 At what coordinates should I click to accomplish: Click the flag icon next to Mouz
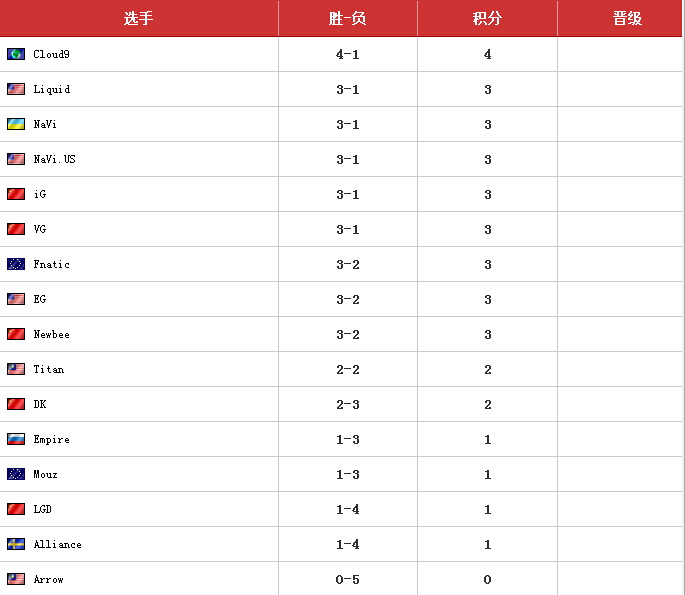click(x=16, y=474)
